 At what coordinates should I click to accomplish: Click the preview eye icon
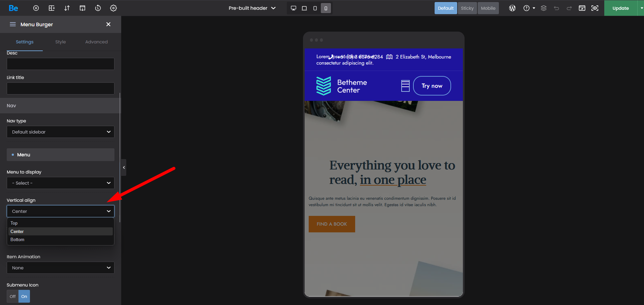pos(595,8)
